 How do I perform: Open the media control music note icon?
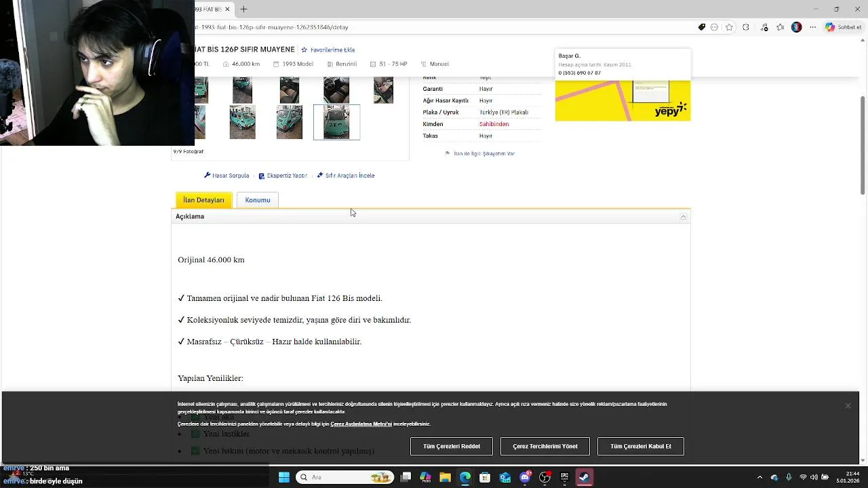pyautogui.click(x=764, y=27)
